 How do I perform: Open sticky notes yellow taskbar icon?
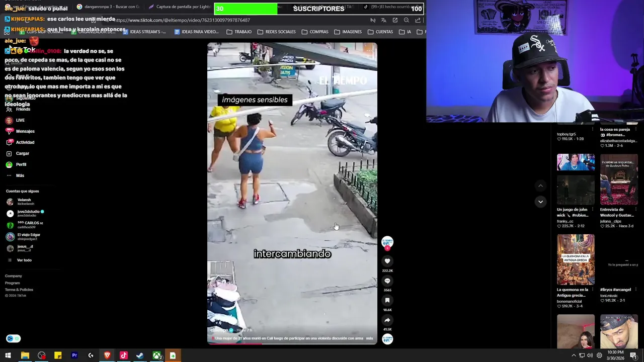[x=58, y=355]
